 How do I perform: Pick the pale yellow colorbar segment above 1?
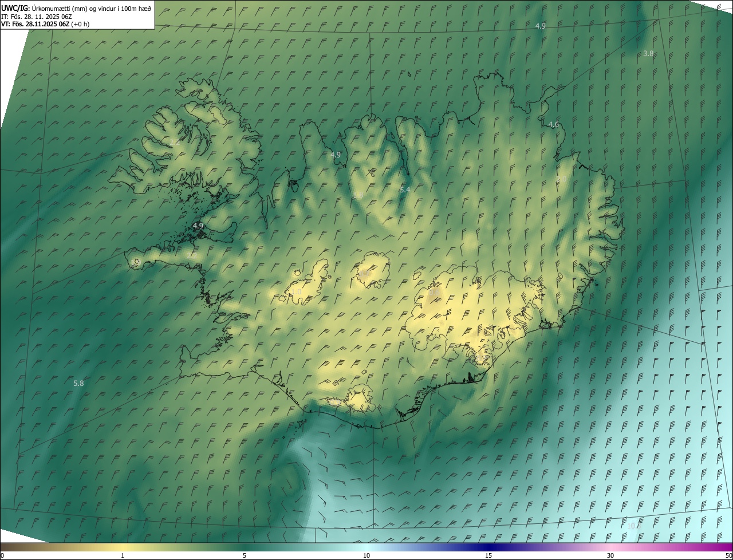coord(123,547)
